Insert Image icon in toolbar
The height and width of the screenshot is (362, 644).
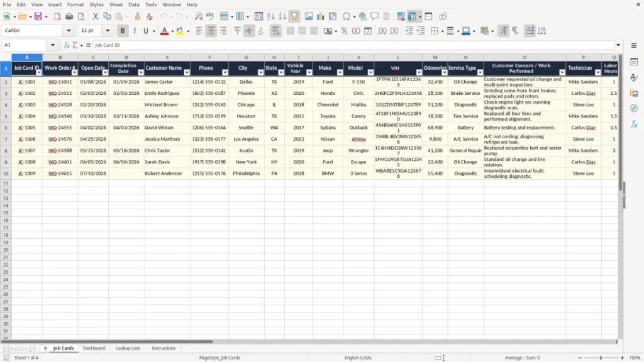click(x=309, y=16)
